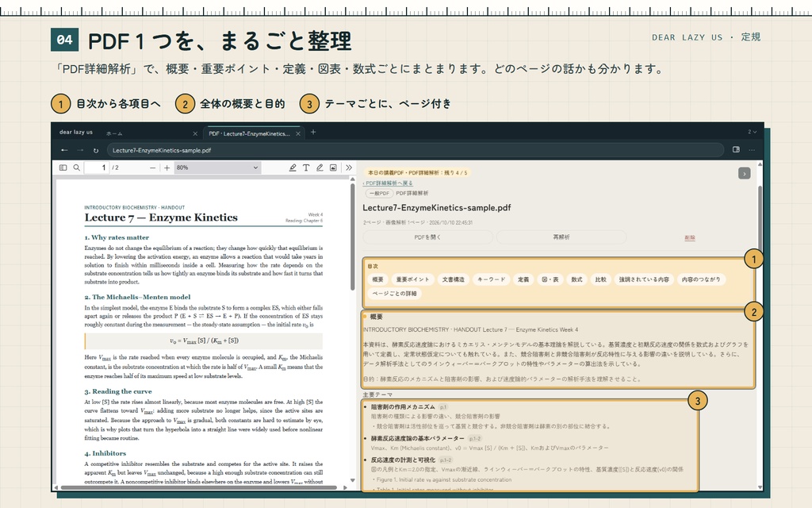Select the highlight tool in PDF toolbar

coord(293,167)
